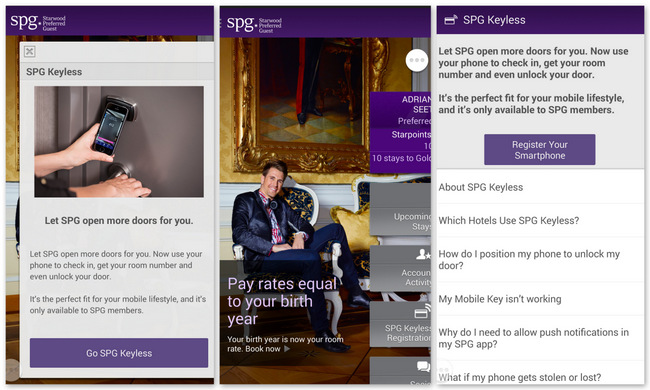Tap Register Your Smartphone button
This screenshot has width=650, height=390.
click(x=539, y=150)
